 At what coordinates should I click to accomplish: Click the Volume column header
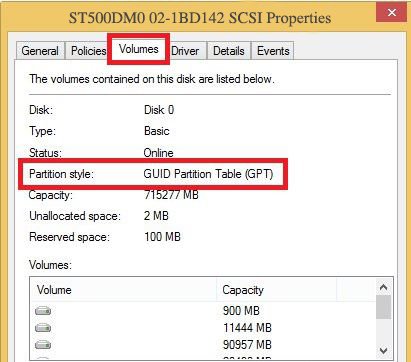tap(123, 290)
